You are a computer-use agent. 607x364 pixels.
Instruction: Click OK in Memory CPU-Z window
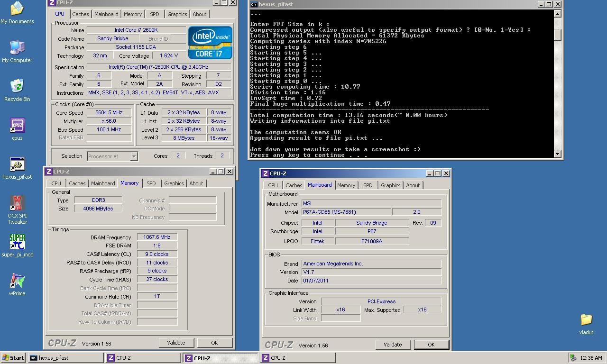(x=214, y=343)
